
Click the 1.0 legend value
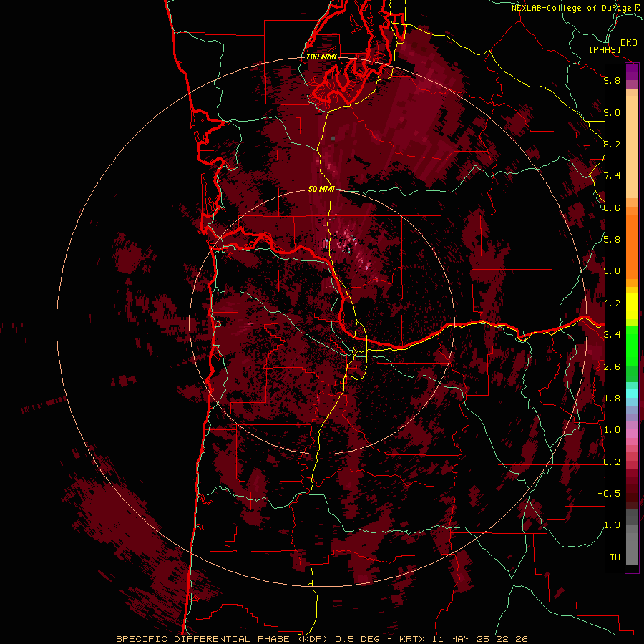(612, 430)
